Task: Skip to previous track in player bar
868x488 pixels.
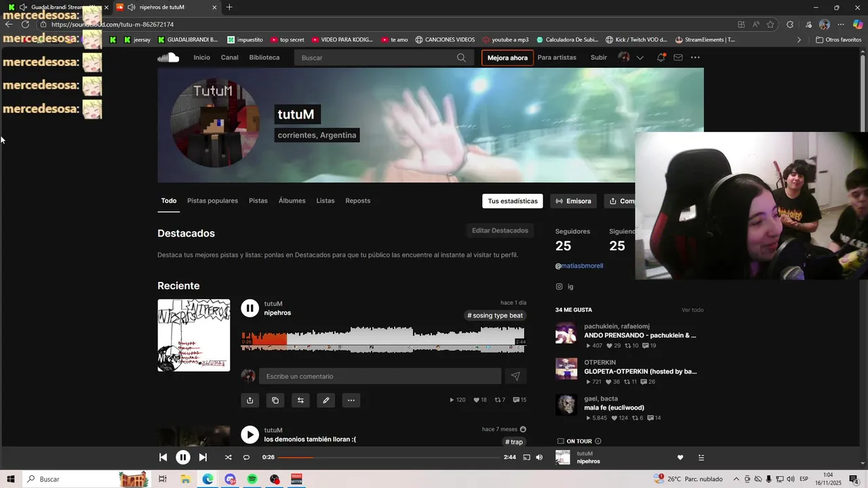Action: tap(163, 457)
